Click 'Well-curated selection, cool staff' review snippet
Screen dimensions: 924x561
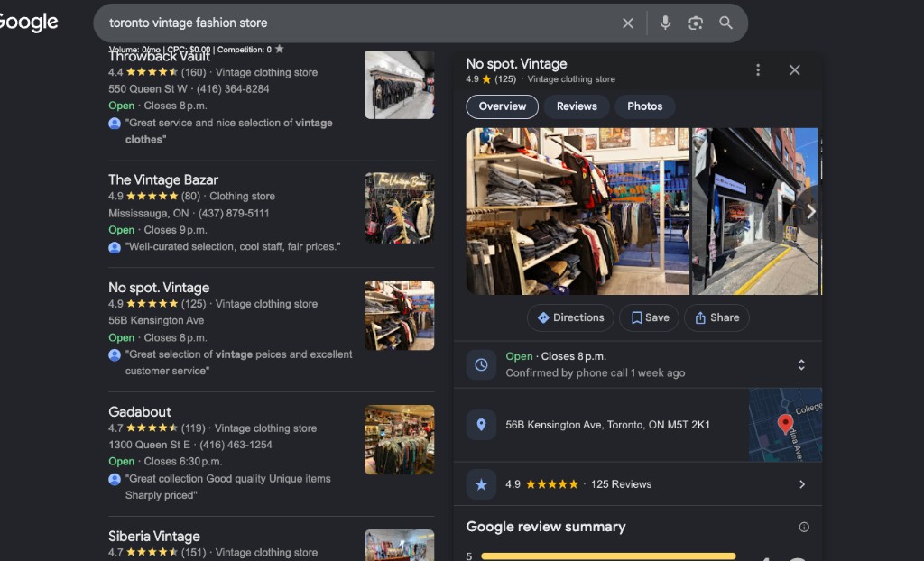(x=233, y=247)
